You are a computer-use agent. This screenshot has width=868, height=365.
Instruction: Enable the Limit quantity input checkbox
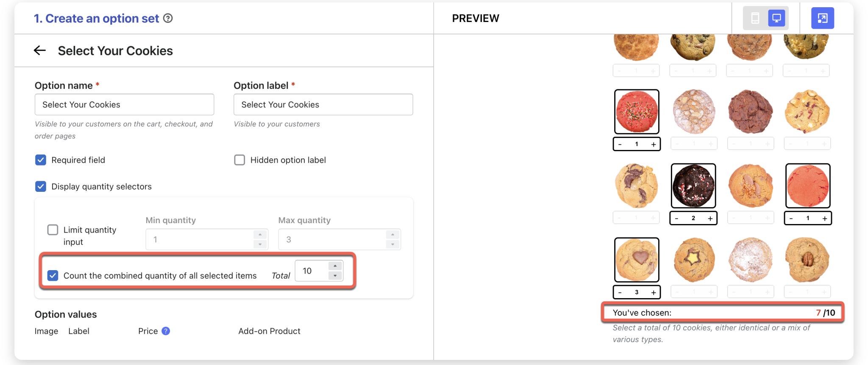click(x=53, y=230)
